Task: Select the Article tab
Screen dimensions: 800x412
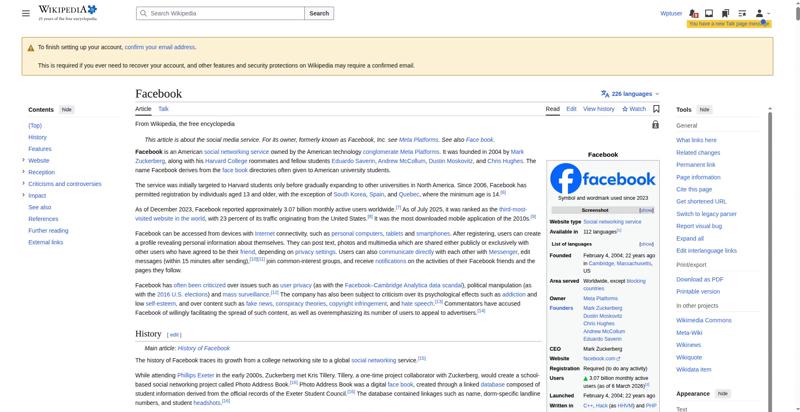Action: tap(143, 109)
